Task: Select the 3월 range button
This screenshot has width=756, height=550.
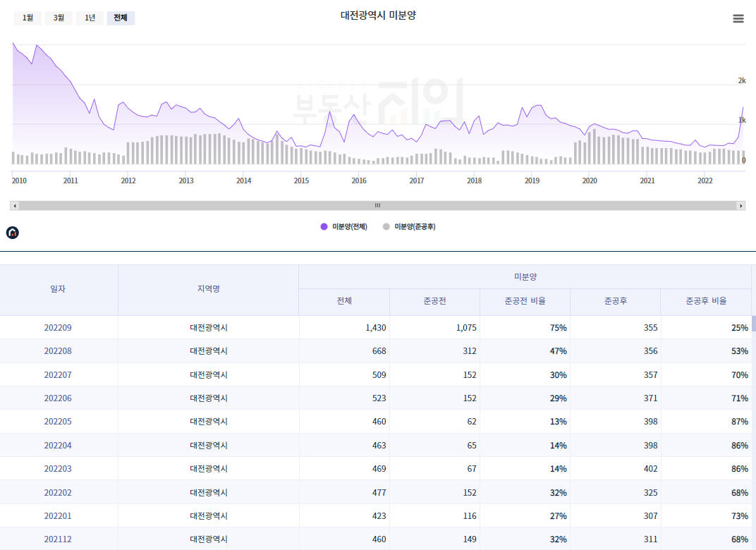Action: 59,18
